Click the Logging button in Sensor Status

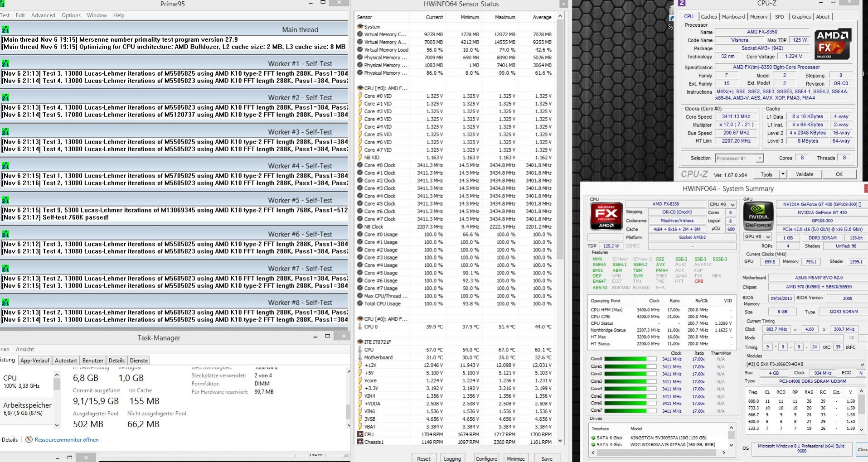[x=452, y=458]
